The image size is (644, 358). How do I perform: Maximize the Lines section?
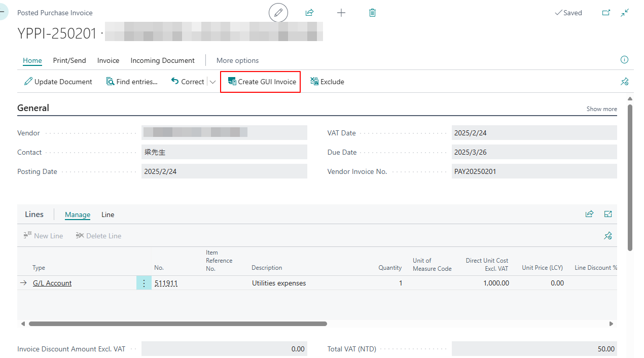tap(608, 214)
